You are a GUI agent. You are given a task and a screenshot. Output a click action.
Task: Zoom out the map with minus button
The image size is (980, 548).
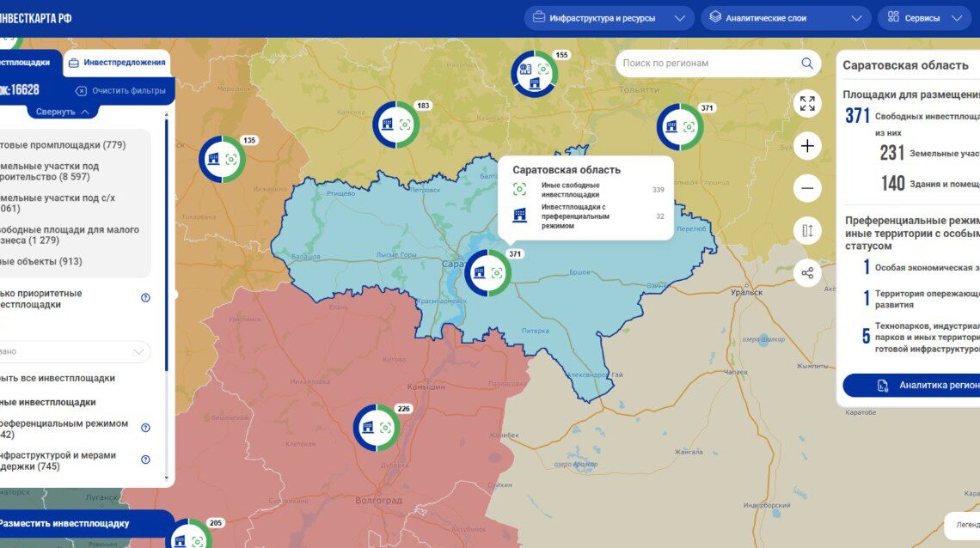pyautogui.click(x=807, y=188)
